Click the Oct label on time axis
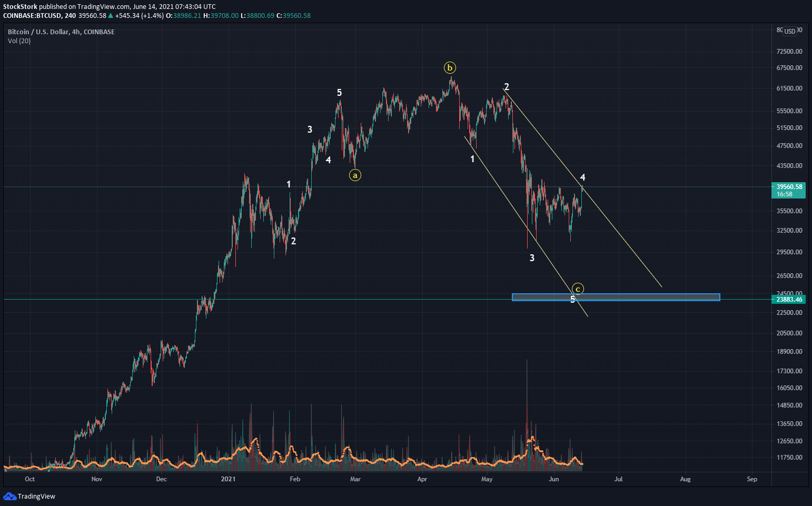 [30, 479]
